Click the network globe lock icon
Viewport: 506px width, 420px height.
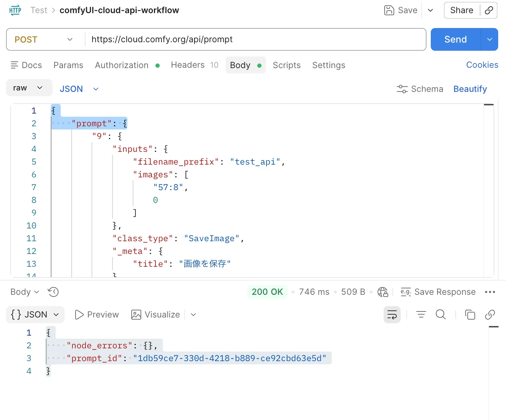tap(383, 292)
